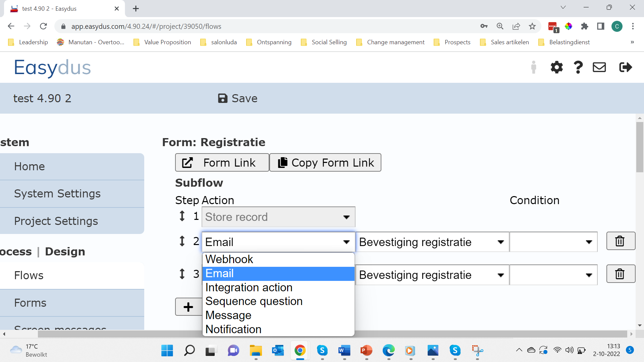Viewport: 644px width, 362px height.
Task: Choose Notification option in list
Action: 278,329
